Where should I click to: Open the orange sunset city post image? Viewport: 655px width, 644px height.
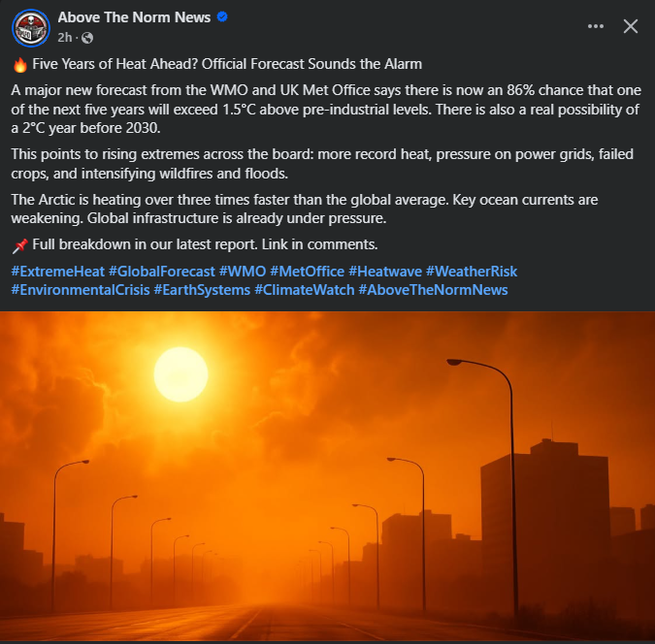coord(328,476)
